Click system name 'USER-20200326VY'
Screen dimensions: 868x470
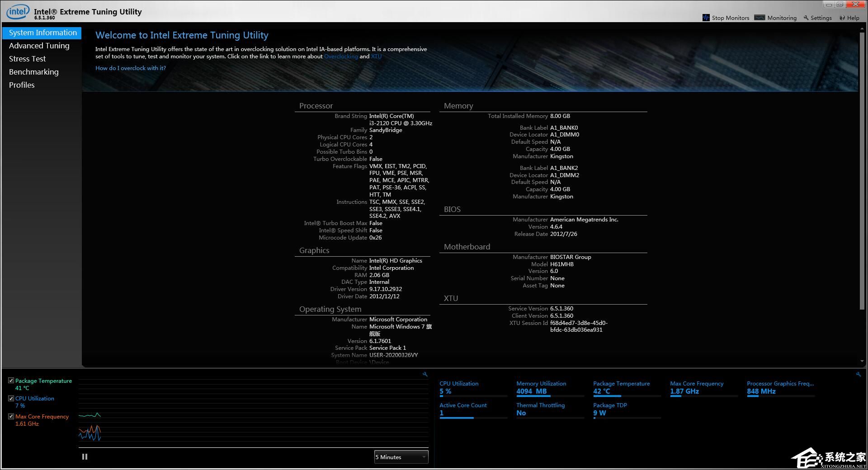393,355
